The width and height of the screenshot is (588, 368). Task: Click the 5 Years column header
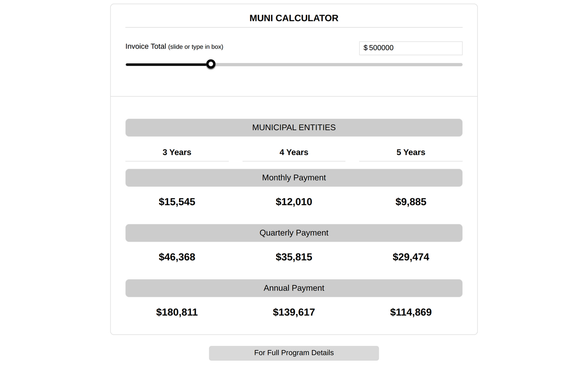[411, 152]
